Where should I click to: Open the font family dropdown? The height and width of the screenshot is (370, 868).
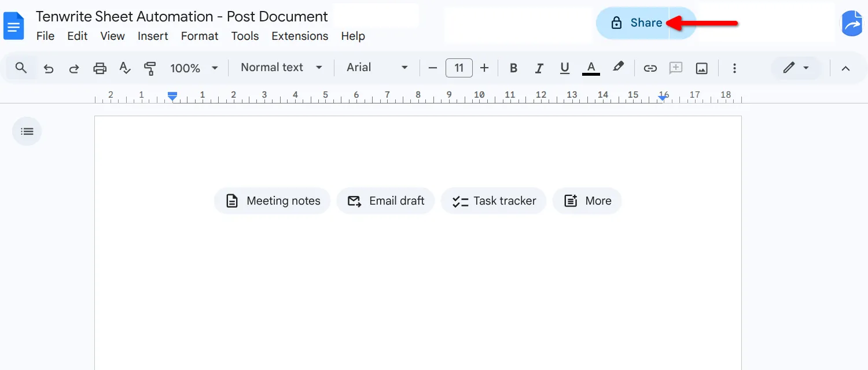click(376, 68)
